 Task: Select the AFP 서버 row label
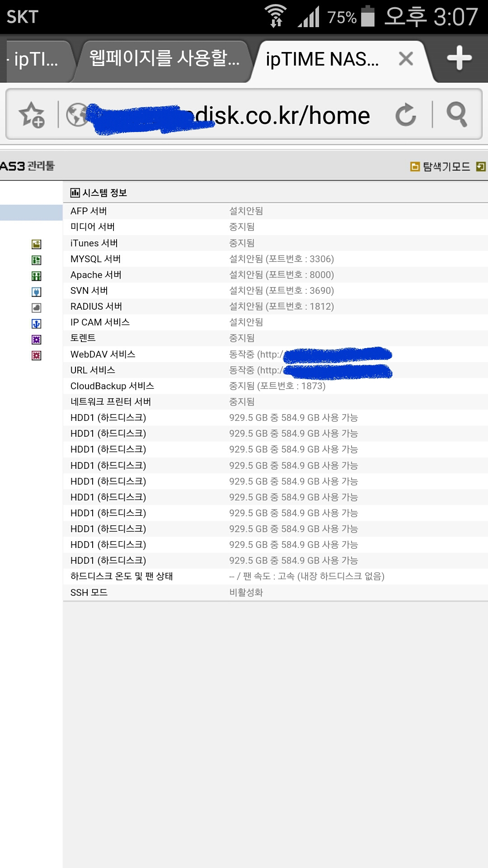89,211
